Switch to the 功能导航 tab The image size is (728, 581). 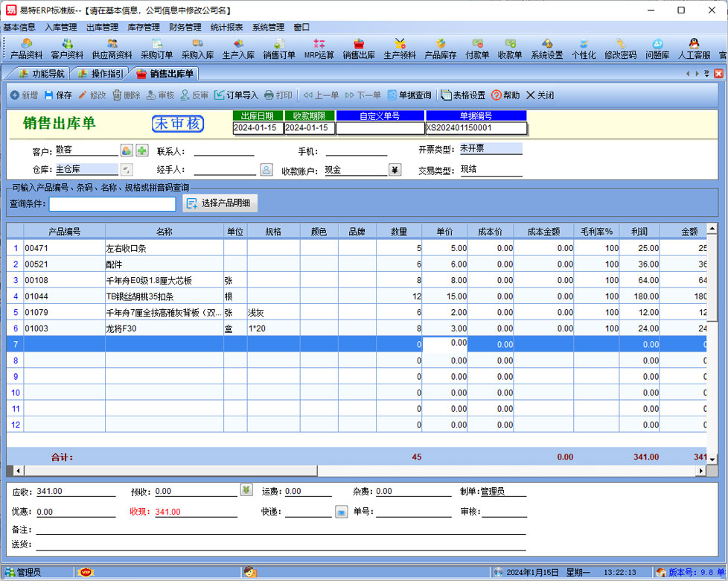42,74
